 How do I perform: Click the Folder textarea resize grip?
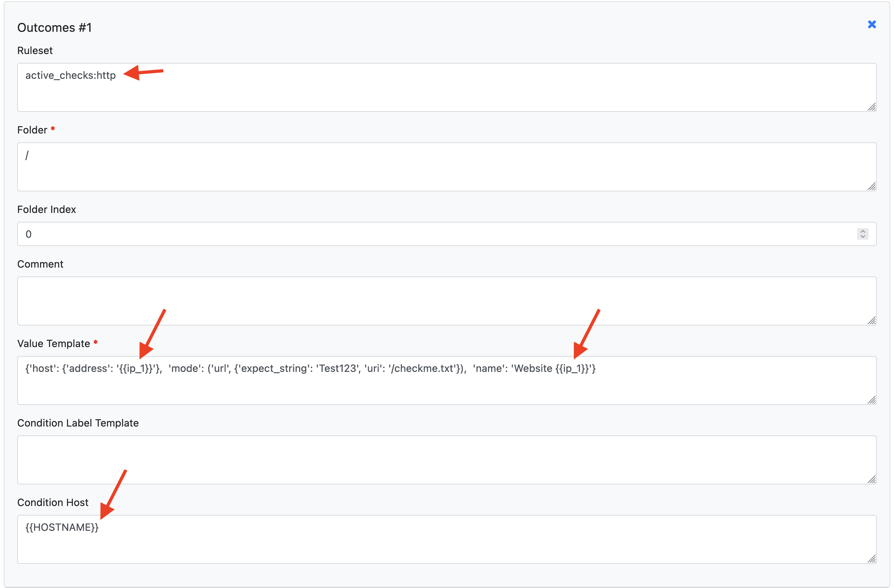click(871, 186)
